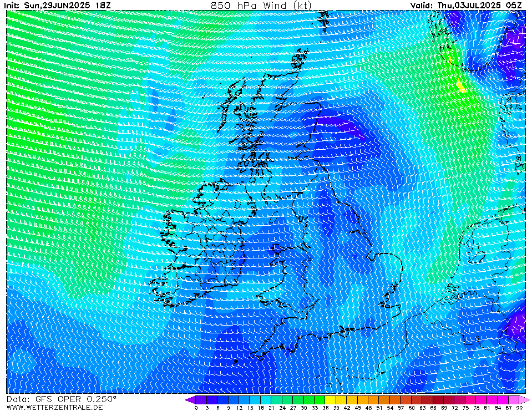Click the legend label '90'

519,408
